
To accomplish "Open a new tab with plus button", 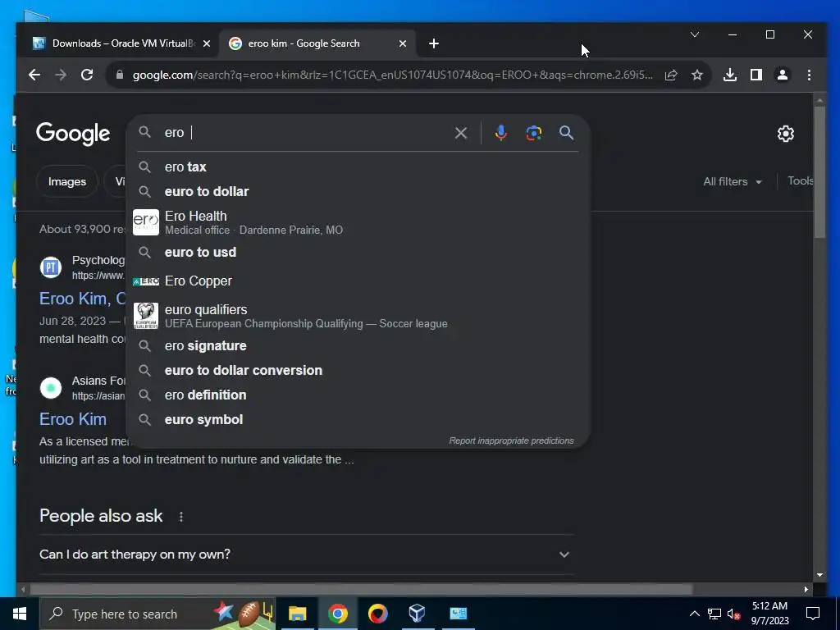I will point(434,43).
